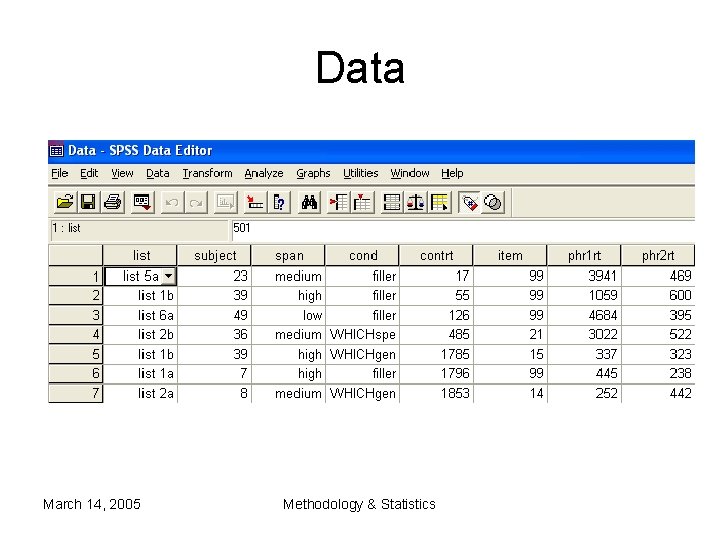Click the contrt cell '485'

coord(436,334)
